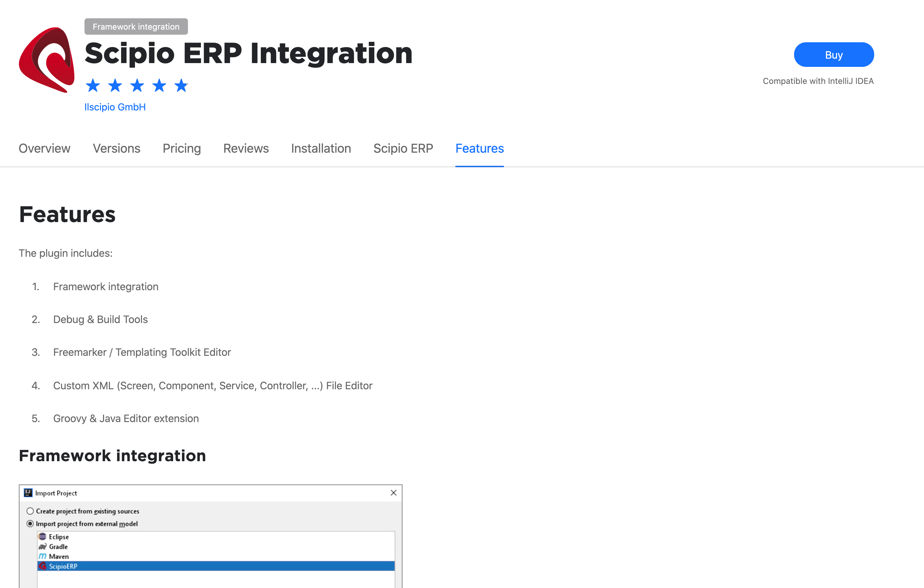Open the Ilscipio GmbH vendor link
The height and width of the screenshot is (588, 924).
[115, 107]
